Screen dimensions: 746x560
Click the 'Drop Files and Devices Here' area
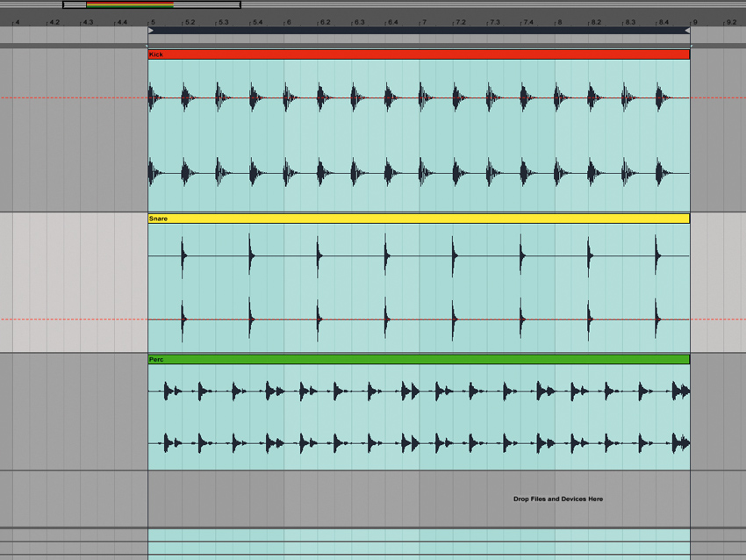[x=558, y=499]
